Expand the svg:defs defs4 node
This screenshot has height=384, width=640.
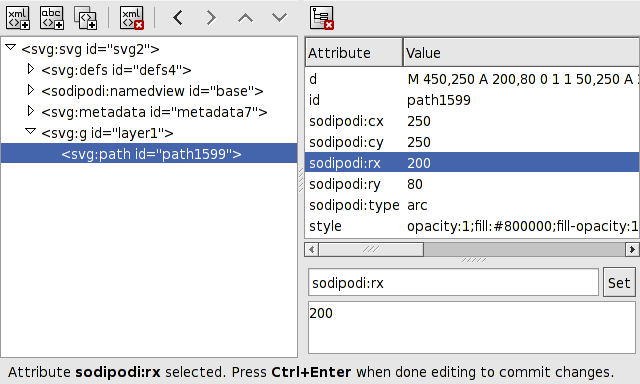(31, 69)
